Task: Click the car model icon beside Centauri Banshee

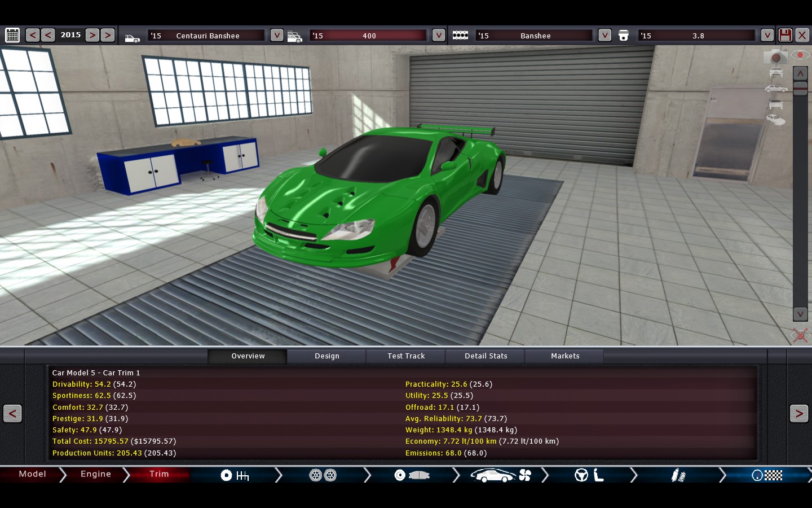Action: [132, 37]
